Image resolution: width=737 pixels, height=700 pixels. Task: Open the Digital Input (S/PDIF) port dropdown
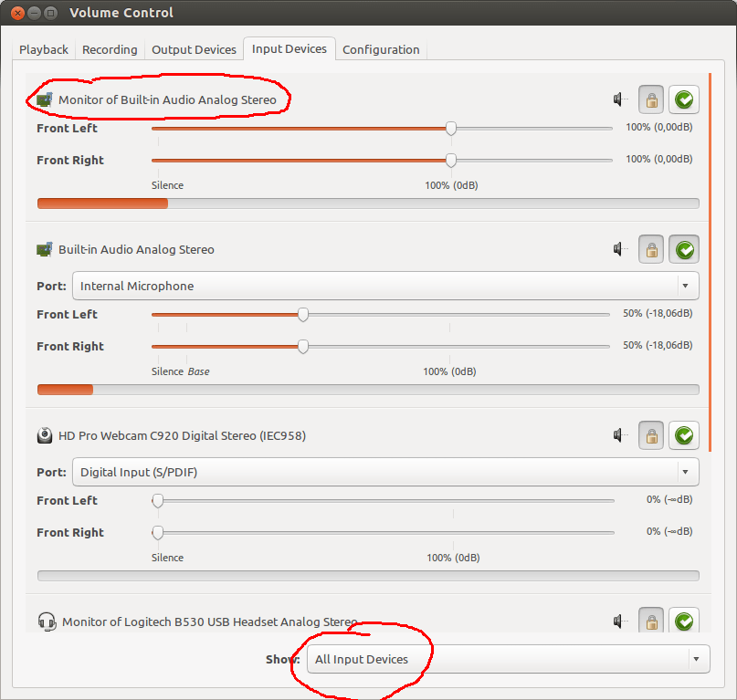click(x=384, y=472)
